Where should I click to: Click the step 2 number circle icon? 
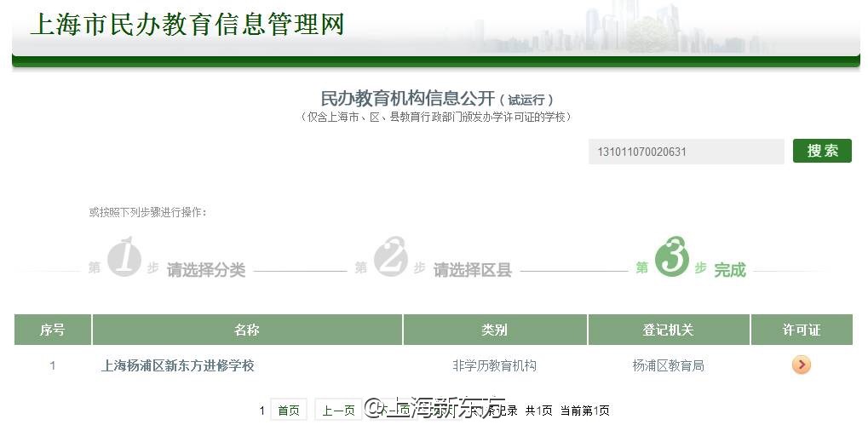click(391, 257)
